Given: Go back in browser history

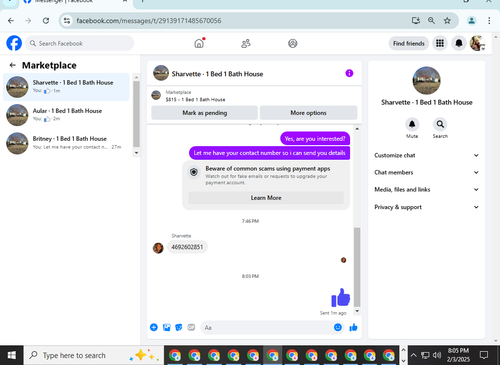Looking at the screenshot, I should click(11, 21).
